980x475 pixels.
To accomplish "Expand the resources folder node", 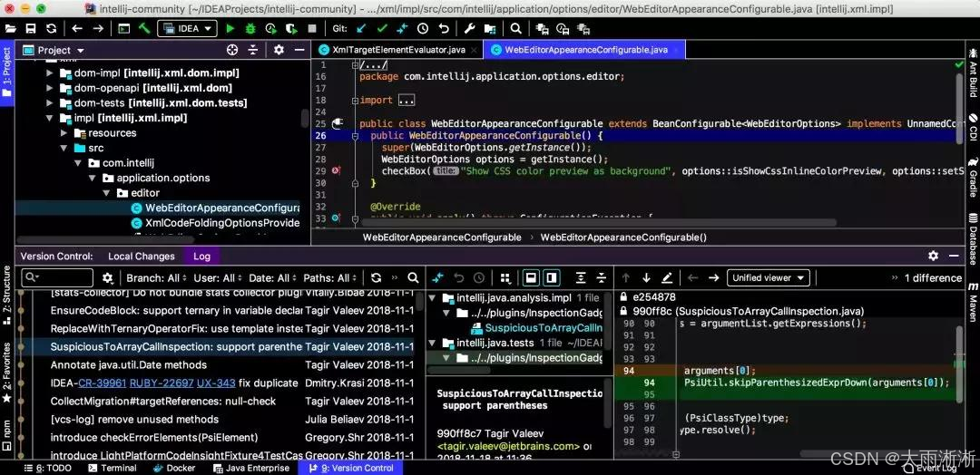I will [64, 133].
